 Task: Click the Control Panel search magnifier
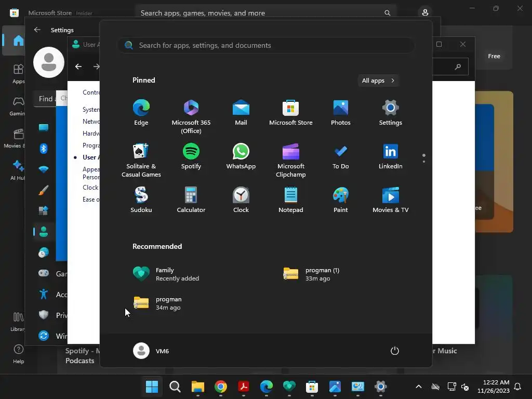pyautogui.click(x=458, y=66)
